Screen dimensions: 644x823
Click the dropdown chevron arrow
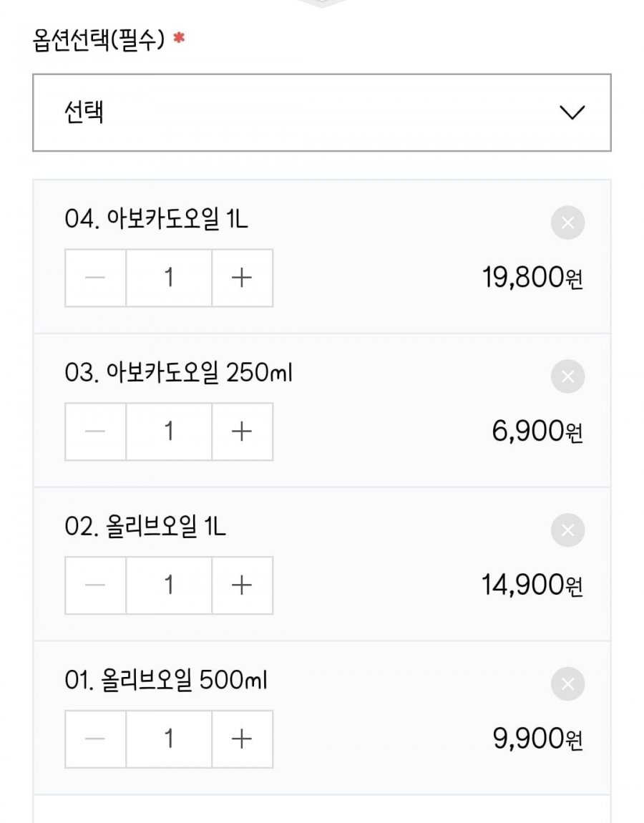coord(572,112)
